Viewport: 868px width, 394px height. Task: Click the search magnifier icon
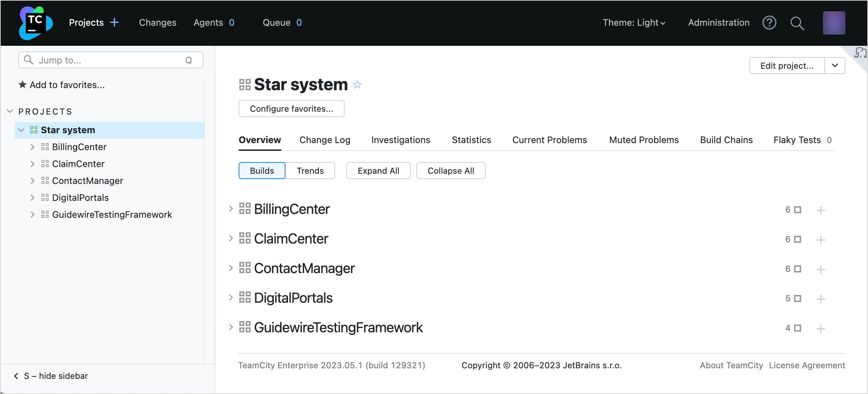pyautogui.click(x=797, y=23)
